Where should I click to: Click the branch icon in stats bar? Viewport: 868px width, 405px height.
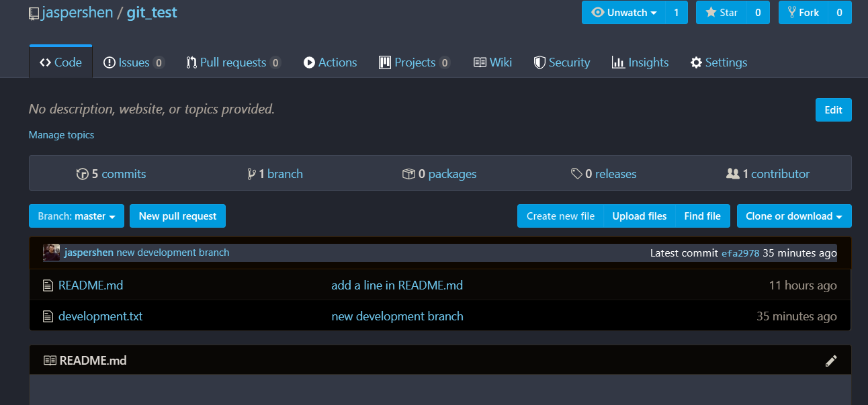point(251,174)
